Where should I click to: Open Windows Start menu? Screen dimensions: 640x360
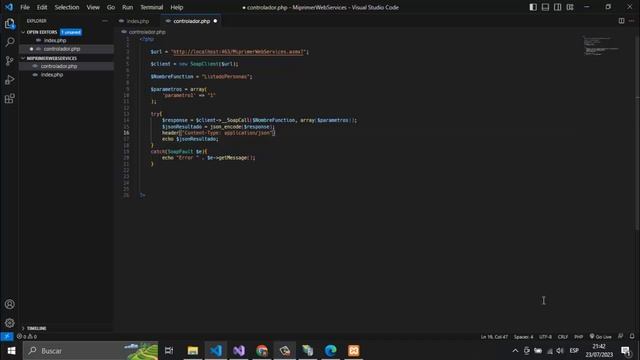(11, 351)
